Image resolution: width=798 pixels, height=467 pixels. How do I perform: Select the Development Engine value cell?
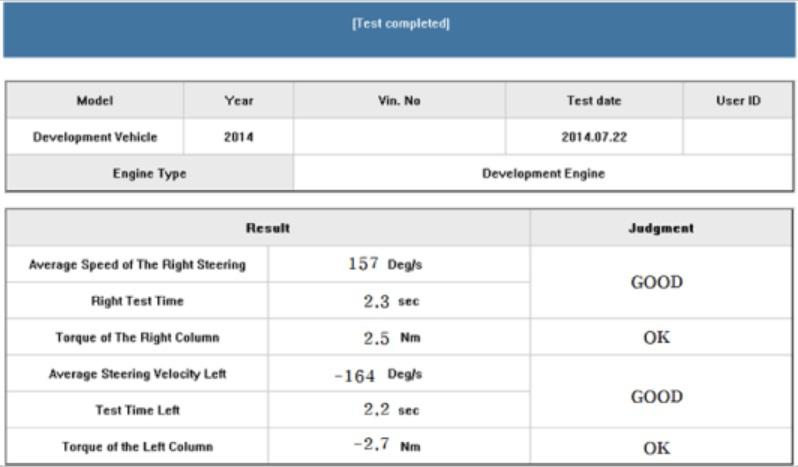(543, 173)
